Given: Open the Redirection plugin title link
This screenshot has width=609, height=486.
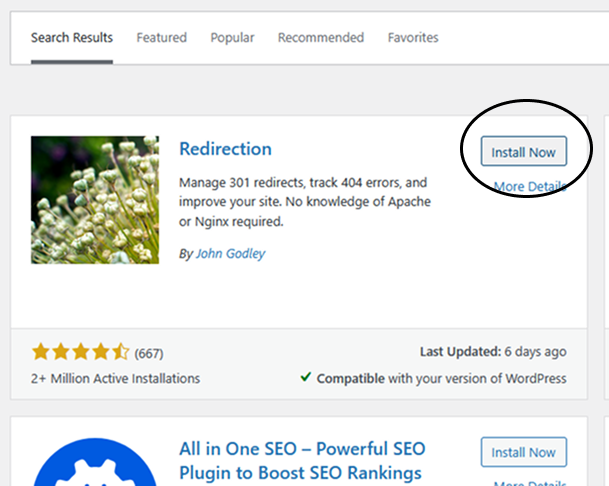Looking at the screenshot, I should tap(225, 149).
